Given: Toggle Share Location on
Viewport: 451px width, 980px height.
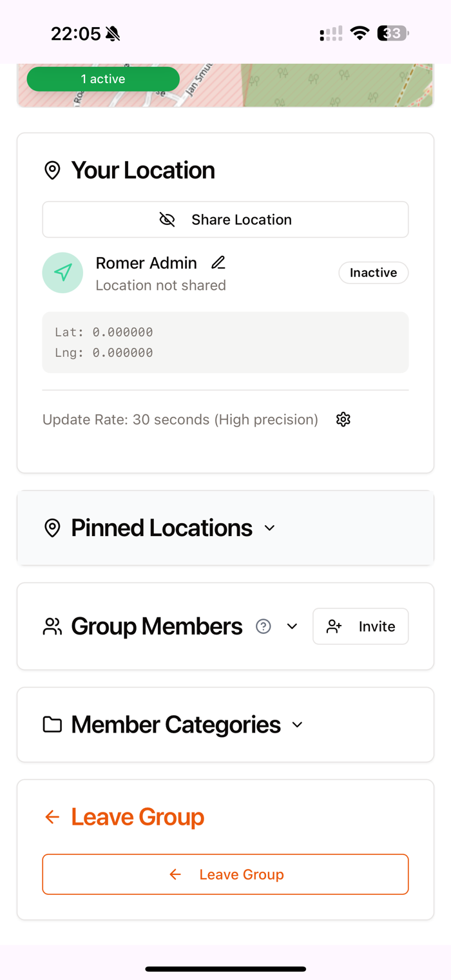Looking at the screenshot, I should (x=225, y=220).
